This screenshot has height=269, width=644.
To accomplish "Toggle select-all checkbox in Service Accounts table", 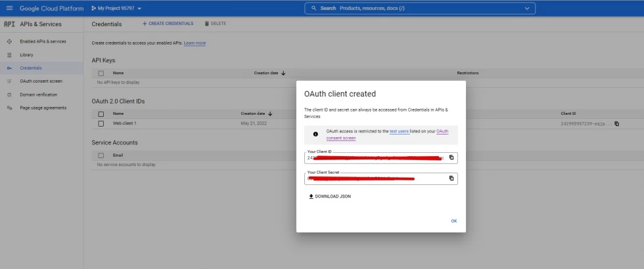I will pos(101,155).
